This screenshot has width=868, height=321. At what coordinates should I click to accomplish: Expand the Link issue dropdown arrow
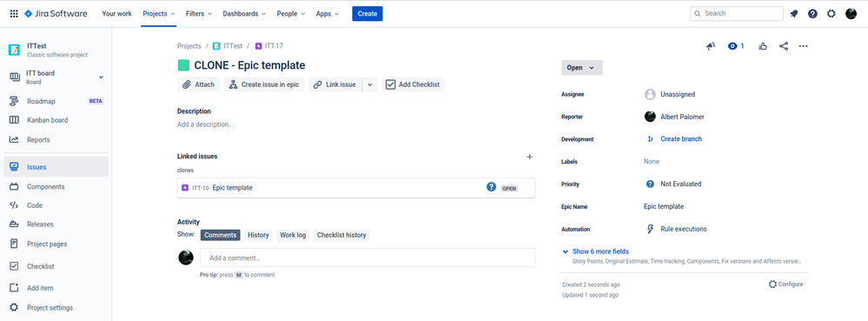370,85
